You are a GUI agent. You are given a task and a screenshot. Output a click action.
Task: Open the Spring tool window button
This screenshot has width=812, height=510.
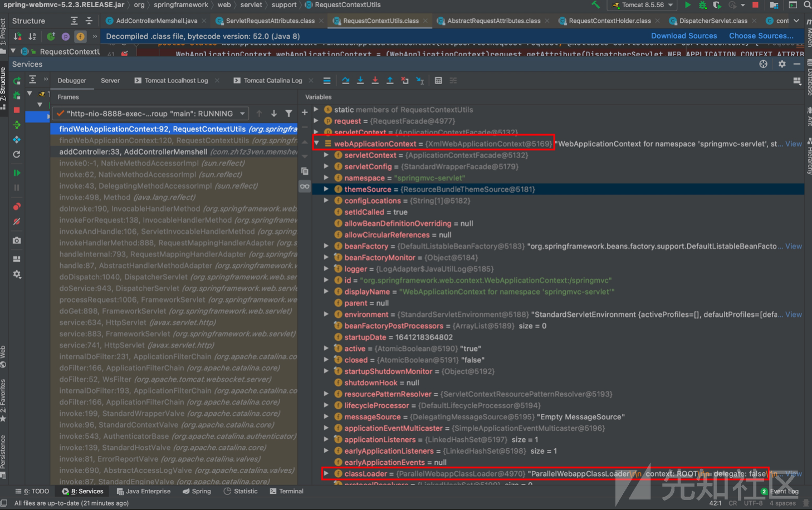pos(196,492)
